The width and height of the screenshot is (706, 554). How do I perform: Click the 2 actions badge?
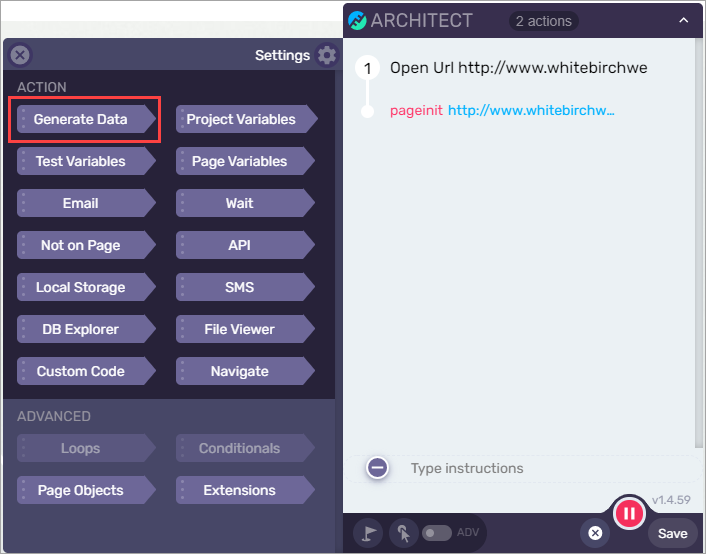[544, 21]
